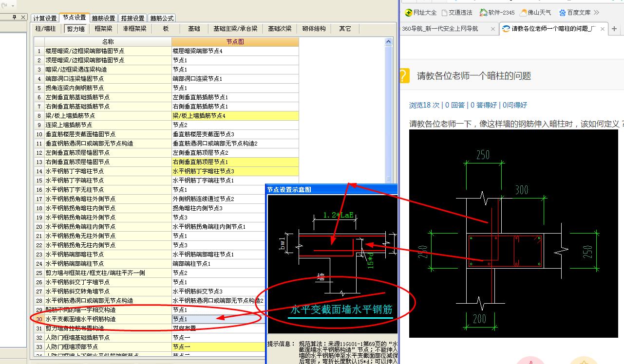Select cell 水平钢筋拐角端柱内侧节点1
624x364 pixels.
tap(219, 227)
